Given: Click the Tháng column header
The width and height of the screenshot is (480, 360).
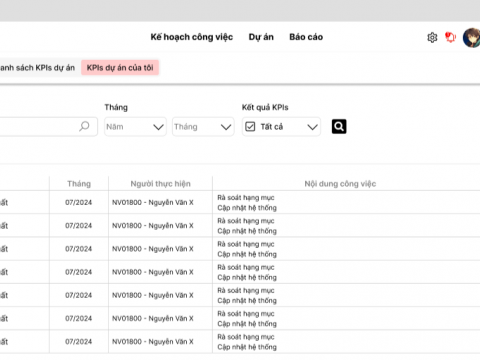Looking at the screenshot, I should tap(79, 184).
